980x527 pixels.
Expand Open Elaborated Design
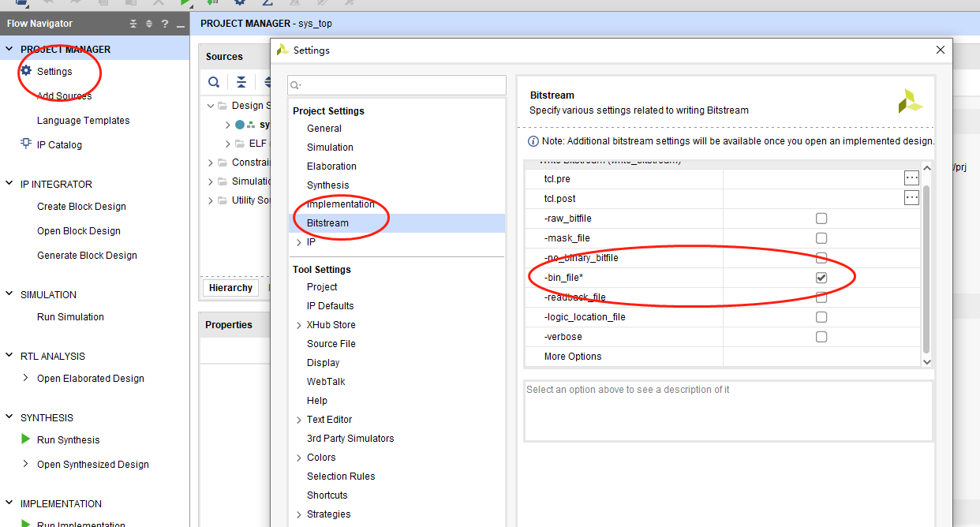pyautogui.click(x=26, y=378)
